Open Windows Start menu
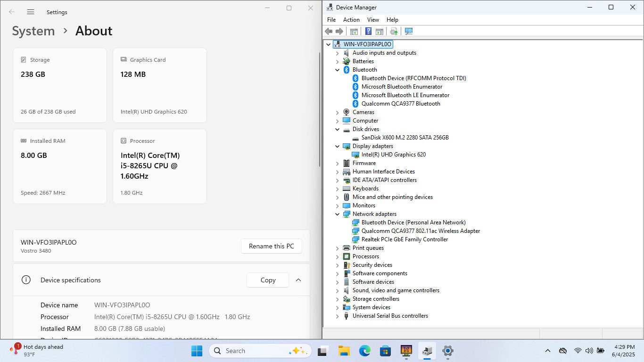The image size is (644, 362). (x=197, y=351)
